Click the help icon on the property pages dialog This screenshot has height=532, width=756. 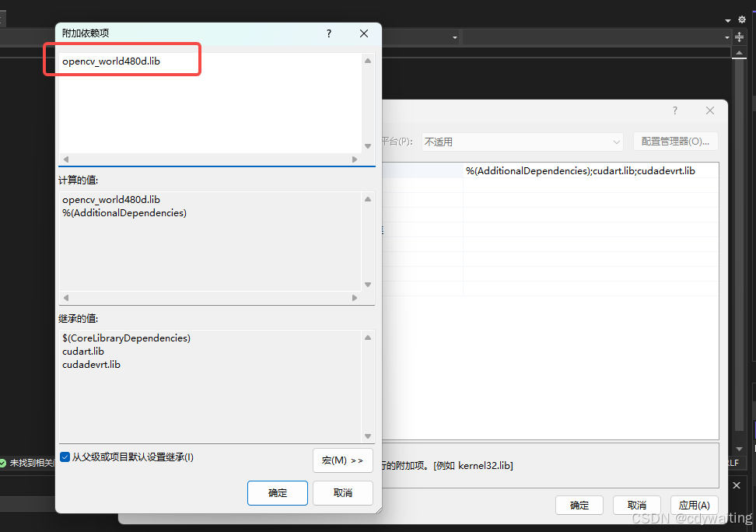click(x=674, y=110)
